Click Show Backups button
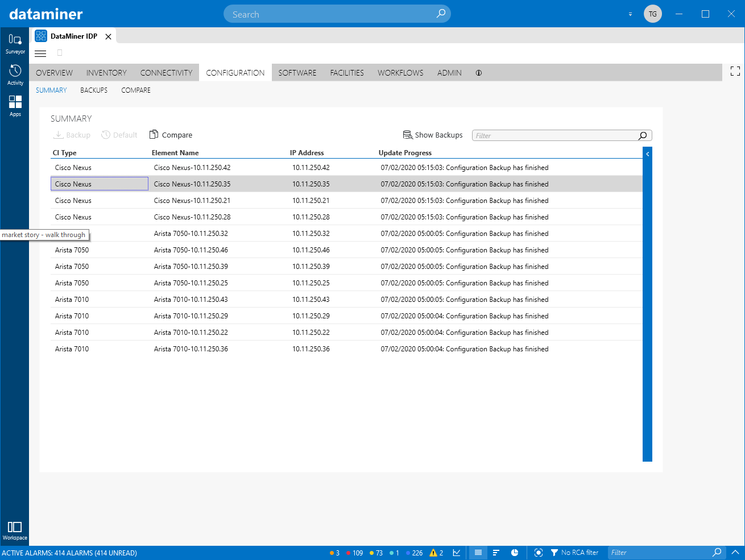The width and height of the screenshot is (745, 560). coord(433,135)
